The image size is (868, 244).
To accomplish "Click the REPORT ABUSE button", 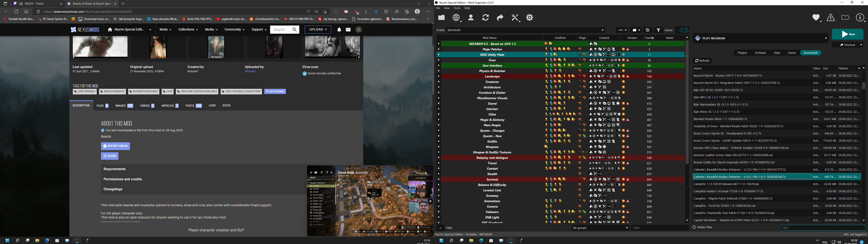I will pos(115,146).
